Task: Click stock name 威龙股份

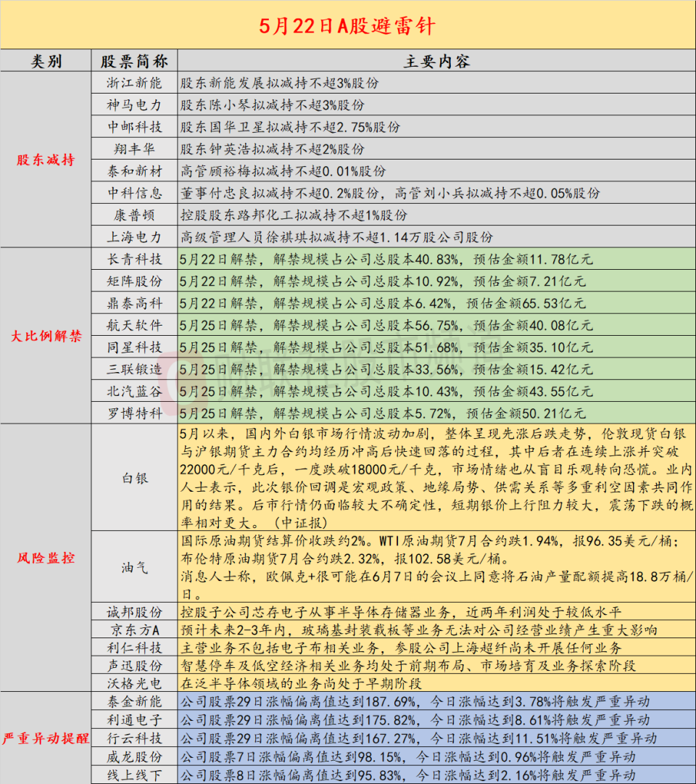Action: click(x=134, y=756)
